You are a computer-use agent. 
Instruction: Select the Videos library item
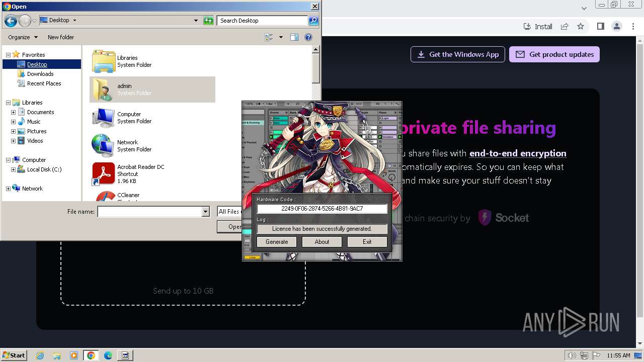click(x=35, y=141)
